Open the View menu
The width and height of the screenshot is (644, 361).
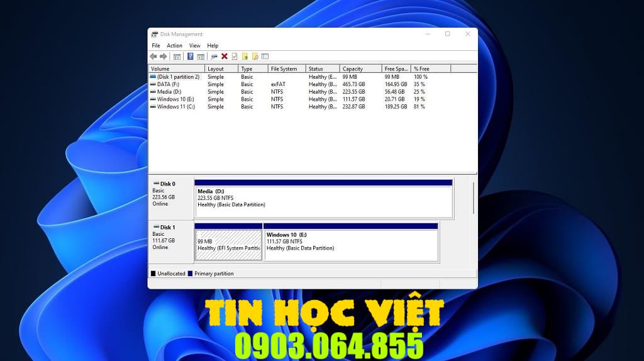[195, 46]
